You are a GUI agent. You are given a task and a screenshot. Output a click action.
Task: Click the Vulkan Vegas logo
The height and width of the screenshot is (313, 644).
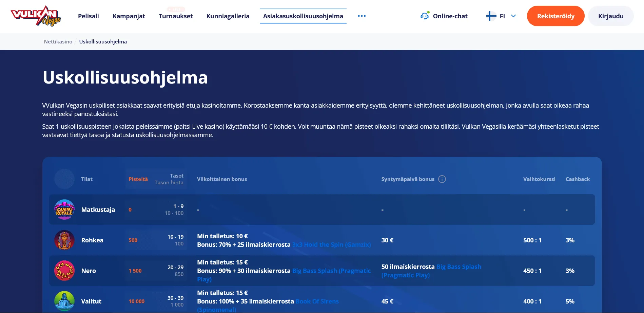coord(36,16)
